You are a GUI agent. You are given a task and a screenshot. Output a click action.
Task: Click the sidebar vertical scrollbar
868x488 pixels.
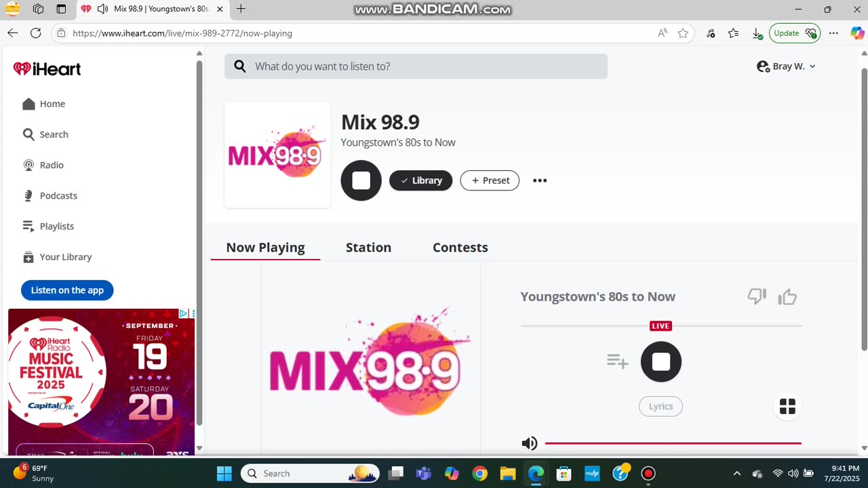click(x=199, y=243)
